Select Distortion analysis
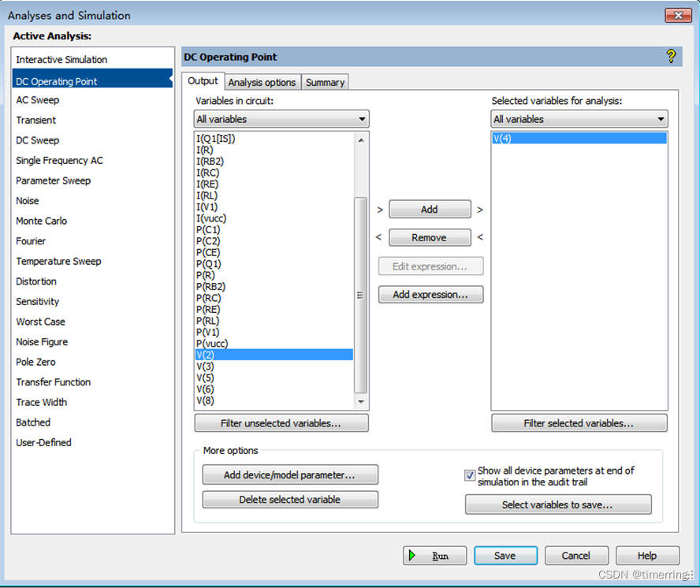The height and width of the screenshot is (588, 700). pos(92,281)
